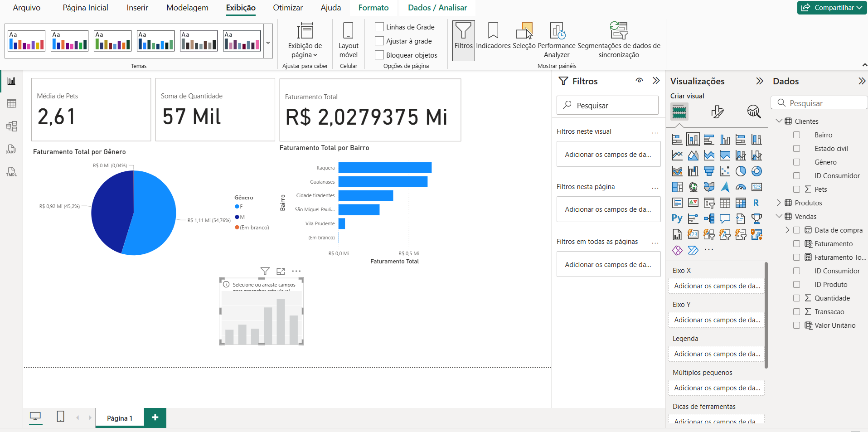Collapse the Vendas table

click(779, 216)
